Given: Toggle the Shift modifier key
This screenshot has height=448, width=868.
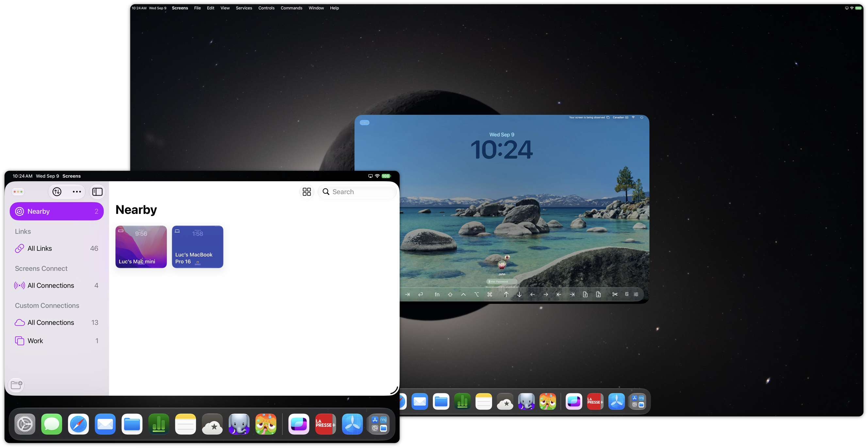Looking at the screenshot, I should coord(450,295).
